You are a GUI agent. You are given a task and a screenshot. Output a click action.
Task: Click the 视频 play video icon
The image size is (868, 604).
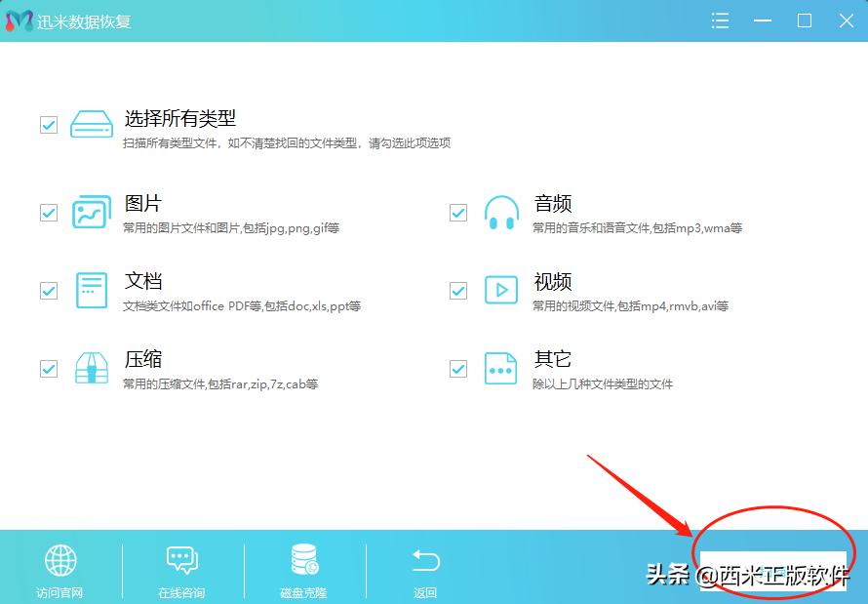tap(501, 290)
